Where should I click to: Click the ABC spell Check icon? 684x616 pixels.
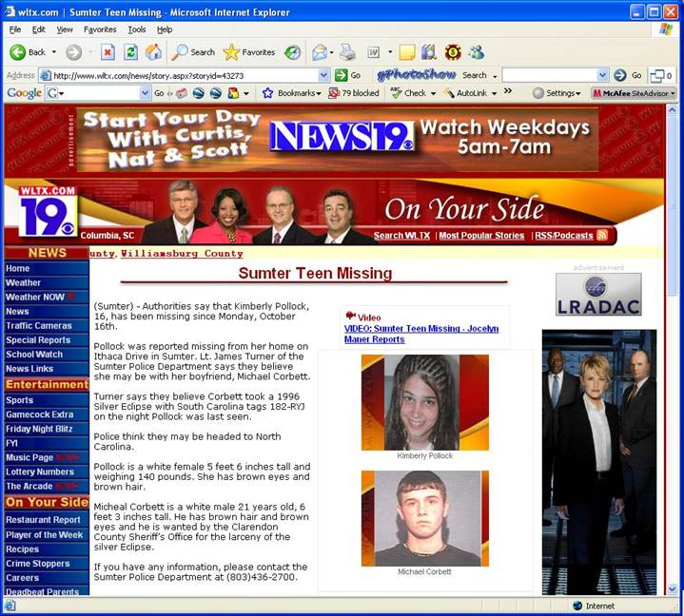coord(396,93)
